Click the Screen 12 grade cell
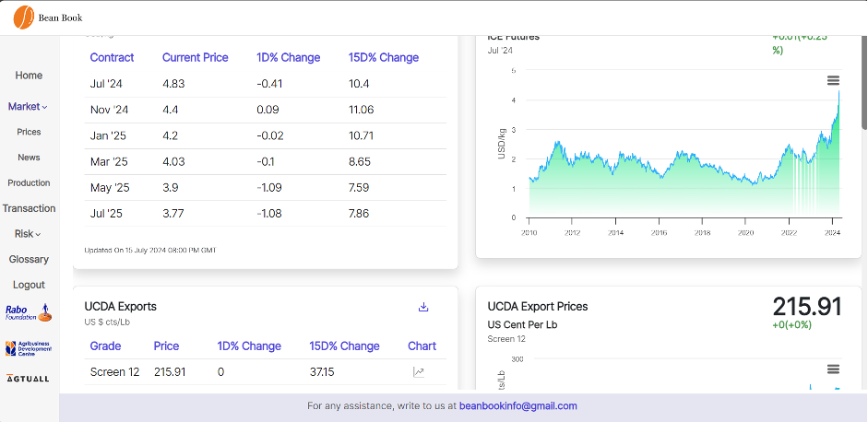The height and width of the screenshot is (422, 868). (x=114, y=372)
